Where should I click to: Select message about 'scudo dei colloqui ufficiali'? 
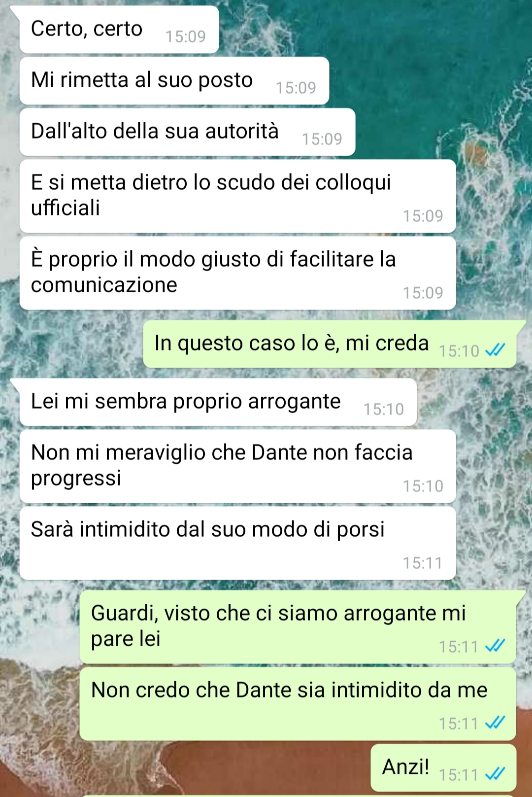click(x=238, y=196)
